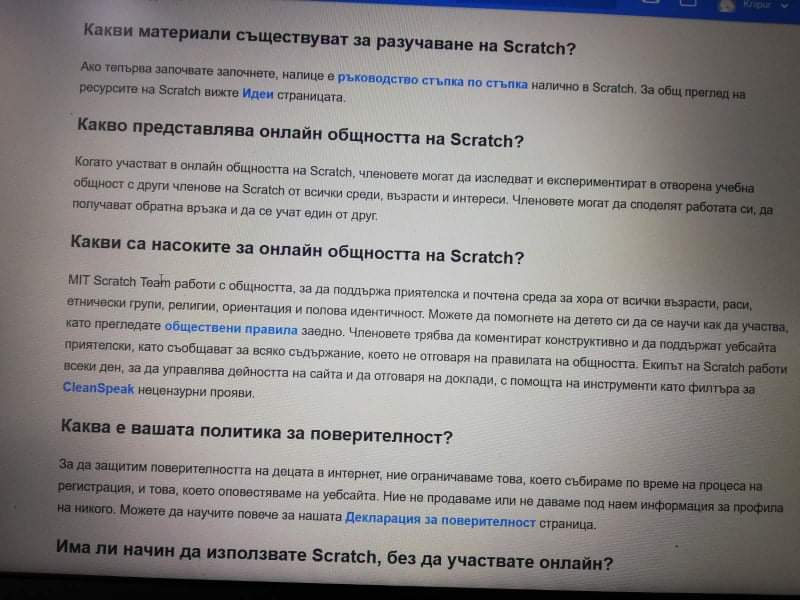This screenshot has height=600, width=800.
Task: Open 'Декларация за поверителност' link
Action: tap(440, 520)
